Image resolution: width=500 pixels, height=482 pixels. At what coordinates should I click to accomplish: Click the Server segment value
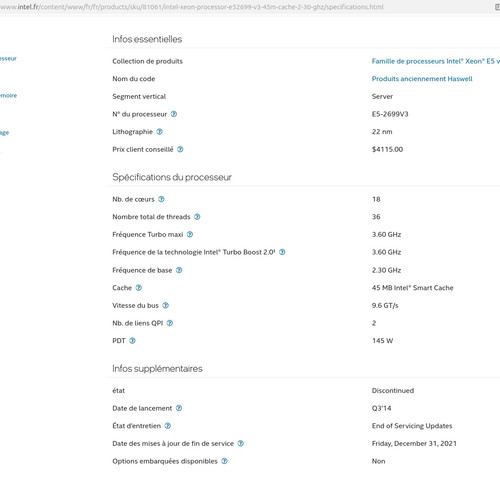pos(382,97)
